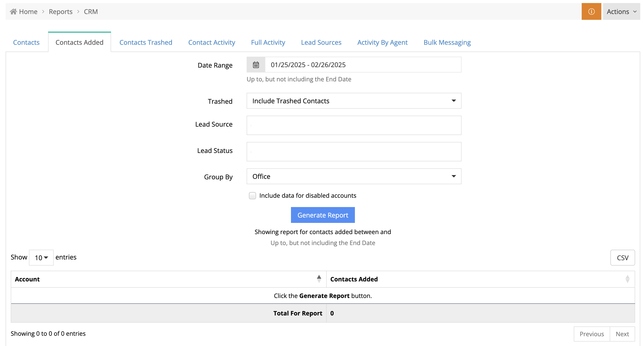Image resolution: width=644 pixels, height=346 pixels.
Task: Focus the Lead Source input field
Action: 353,125
